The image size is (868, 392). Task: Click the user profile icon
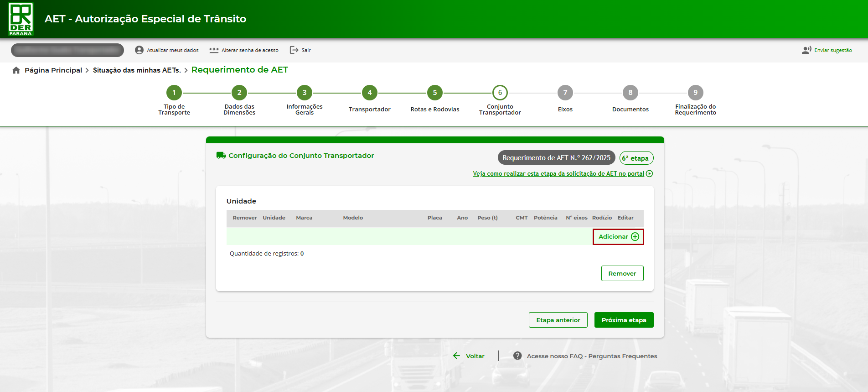pyautogui.click(x=139, y=50)
